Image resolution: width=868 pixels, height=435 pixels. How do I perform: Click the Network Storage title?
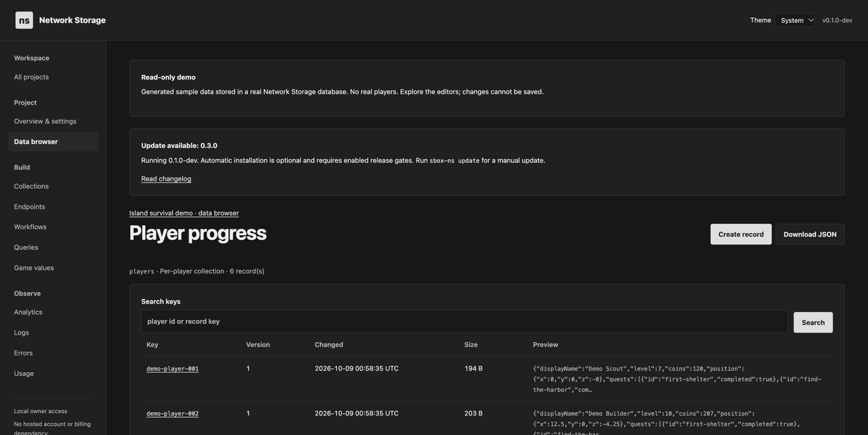click(72, 20)
